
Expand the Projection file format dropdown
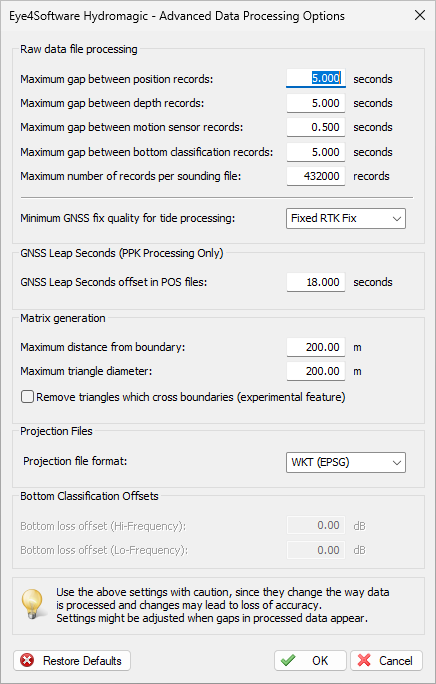tap(346, 462)
